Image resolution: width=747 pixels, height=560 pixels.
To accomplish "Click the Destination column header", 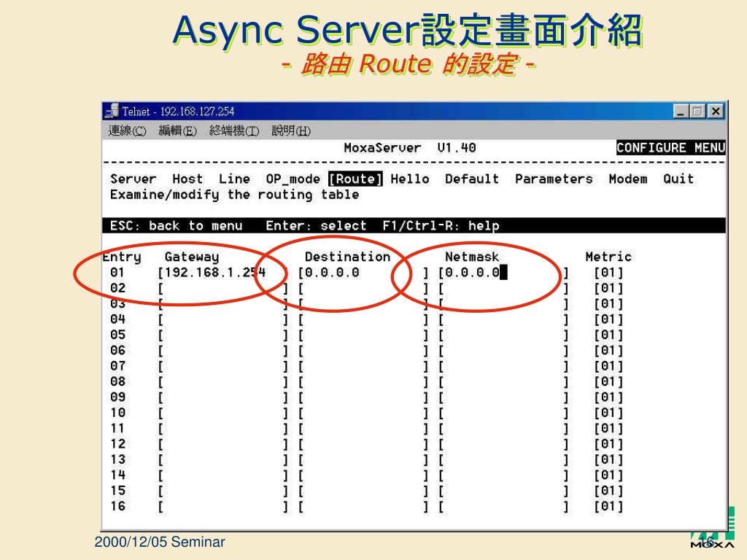I will [x=347, y=257].
